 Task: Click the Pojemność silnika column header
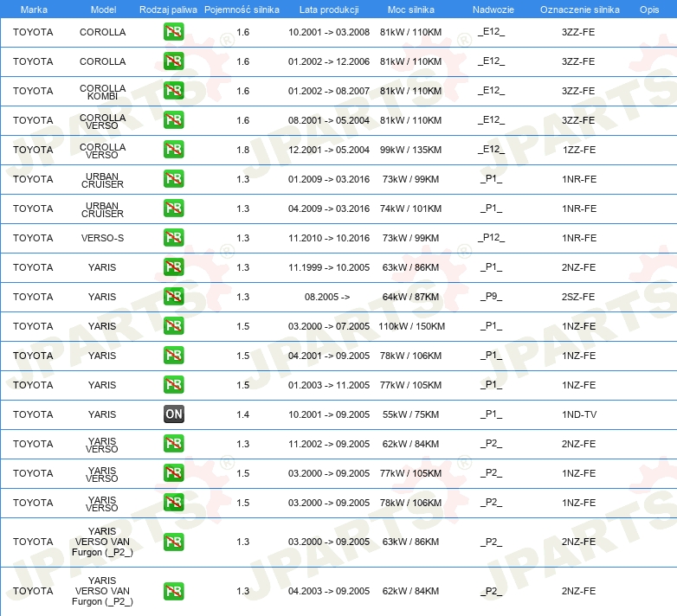click(x=242, y=10)
